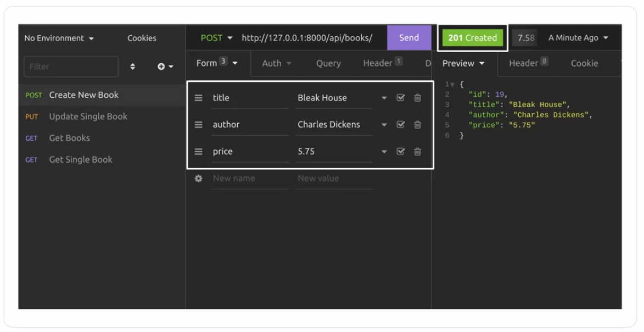
Task: Open the No Environment dropdown
Action: (x=59, y=38)
